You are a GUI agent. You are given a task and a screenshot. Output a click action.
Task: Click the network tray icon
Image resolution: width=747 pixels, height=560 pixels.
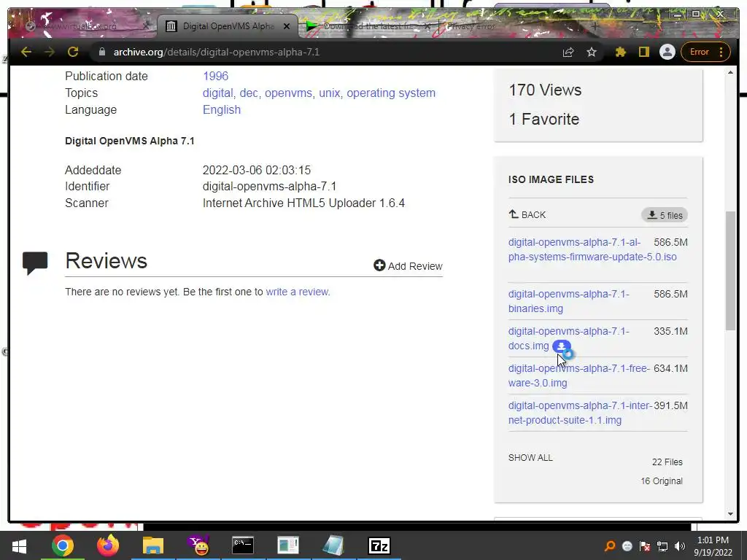[x=662, y=546]
